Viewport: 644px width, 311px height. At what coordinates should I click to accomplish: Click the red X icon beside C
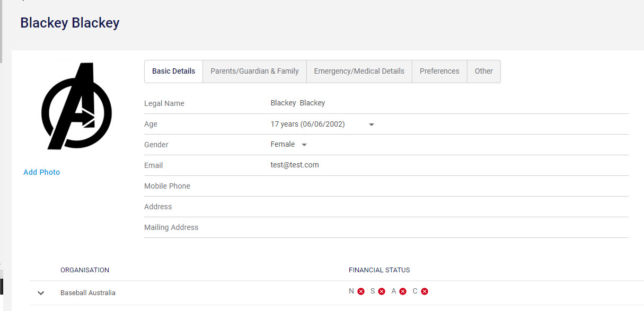coord(425,291)
